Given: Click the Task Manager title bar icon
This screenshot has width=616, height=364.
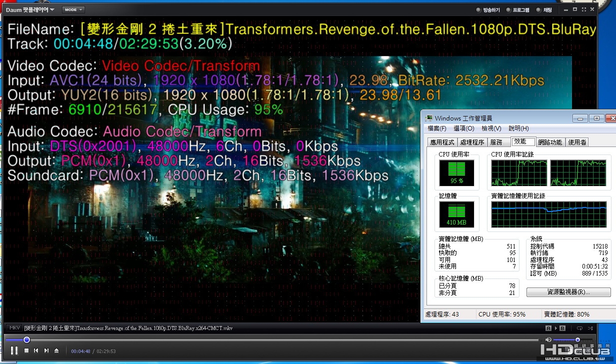Looking at the screenshot, I should [x=429, y=118].
